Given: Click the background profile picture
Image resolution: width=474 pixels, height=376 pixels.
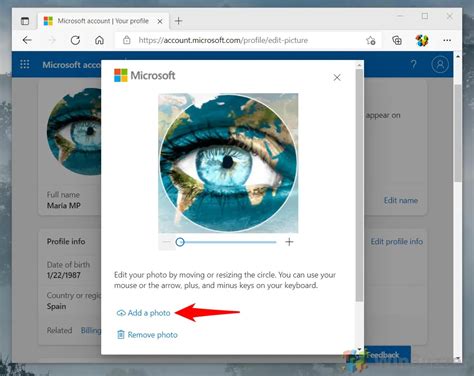Looking at the screenshot, I should [74, 131].
